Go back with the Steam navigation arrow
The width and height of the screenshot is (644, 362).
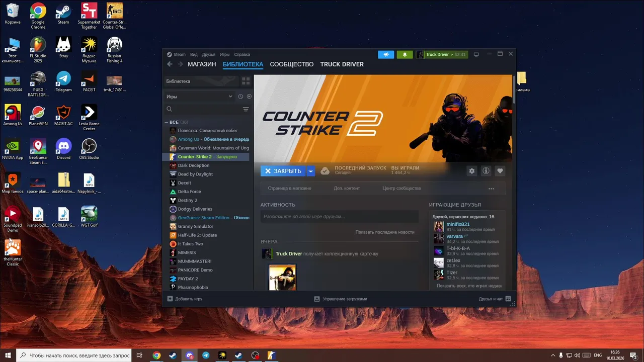point(170,64)
